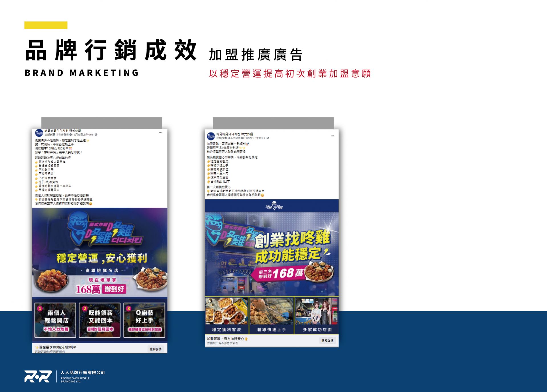Click globe privacy icon on 9月19日 post
Screen dimensions: 547x392
(x=96, y=135)
